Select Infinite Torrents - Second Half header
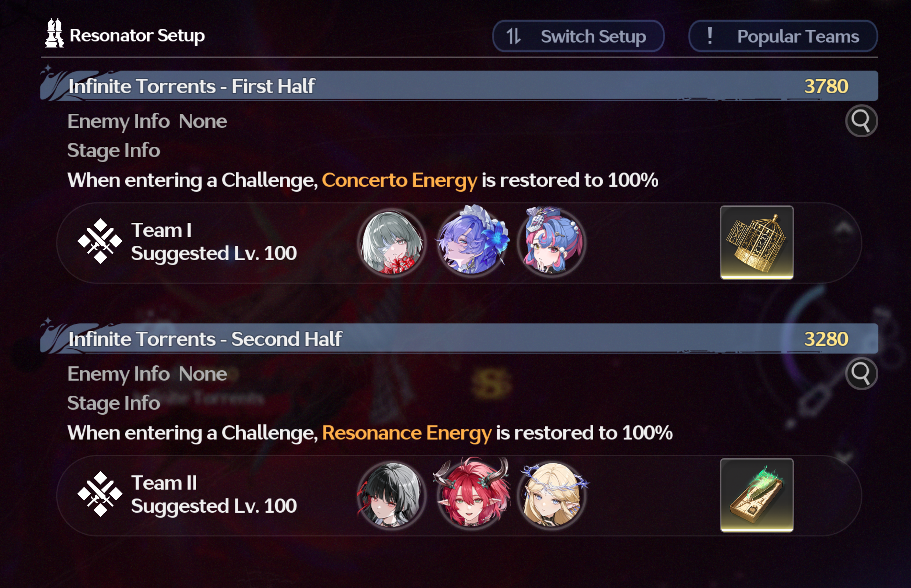The image size is (911, 588). click(x=459, y=339)
